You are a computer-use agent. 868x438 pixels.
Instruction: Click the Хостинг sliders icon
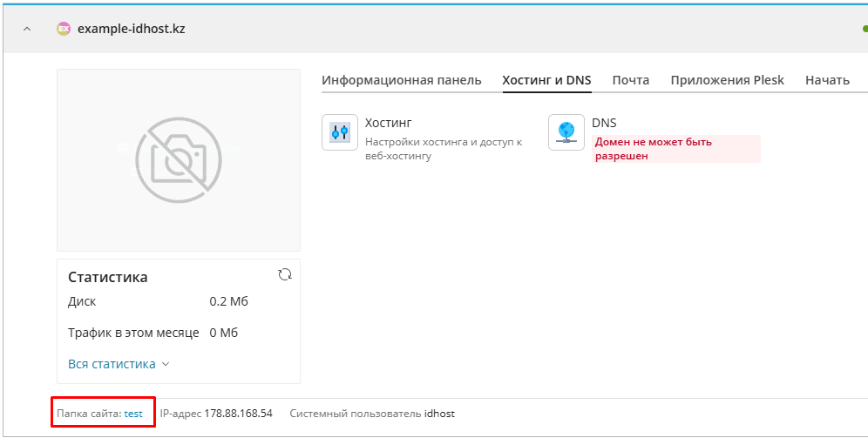pos(340,132)
